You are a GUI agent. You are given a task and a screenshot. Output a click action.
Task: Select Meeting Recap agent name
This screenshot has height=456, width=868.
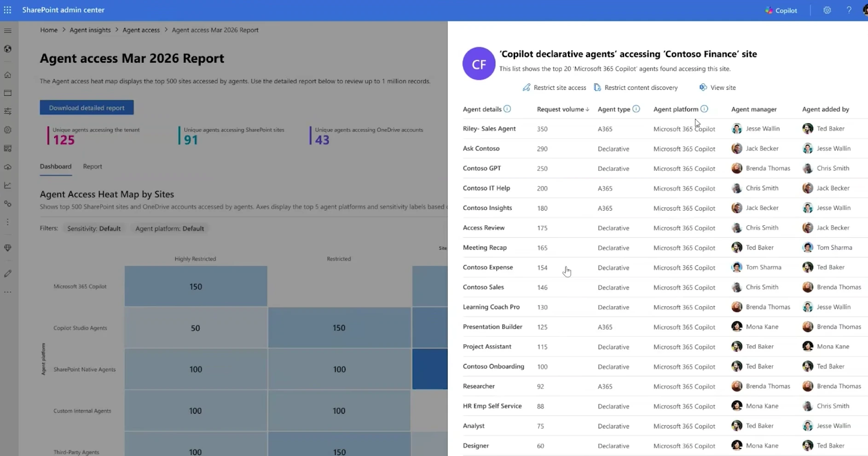click(x=485, y=247)
